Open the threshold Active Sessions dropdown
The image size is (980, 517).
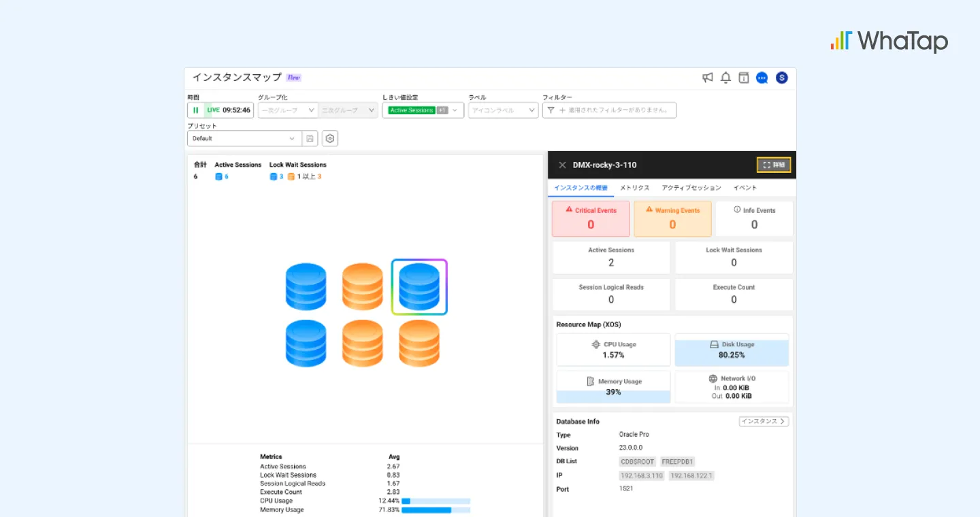click(423, 110)
